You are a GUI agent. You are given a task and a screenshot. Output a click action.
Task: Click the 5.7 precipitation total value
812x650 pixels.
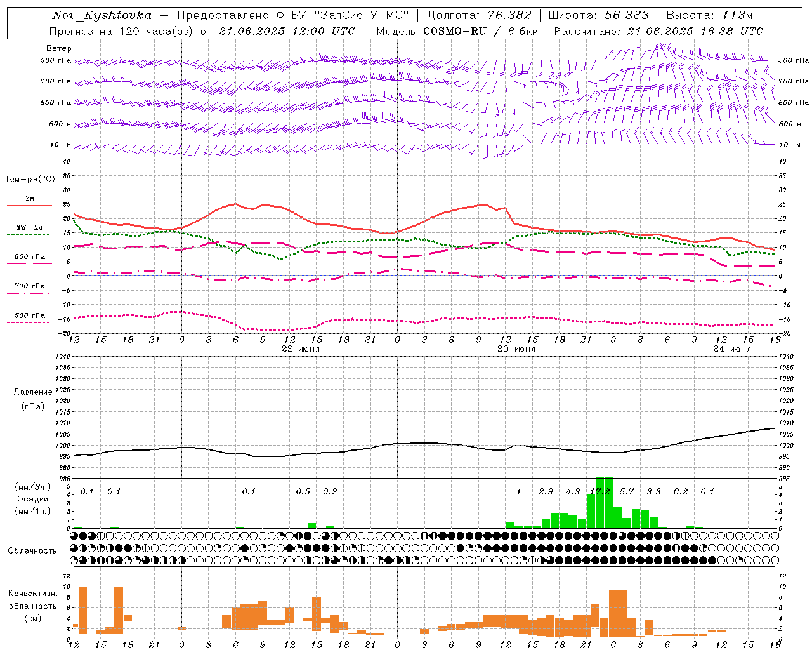[627, 492]
